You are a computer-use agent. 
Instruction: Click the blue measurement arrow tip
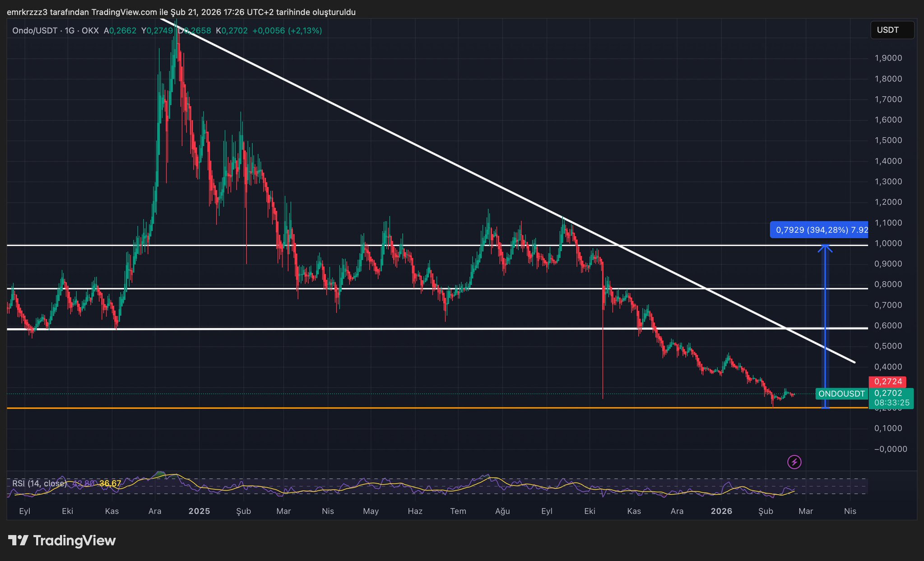(x=825, y=246)
